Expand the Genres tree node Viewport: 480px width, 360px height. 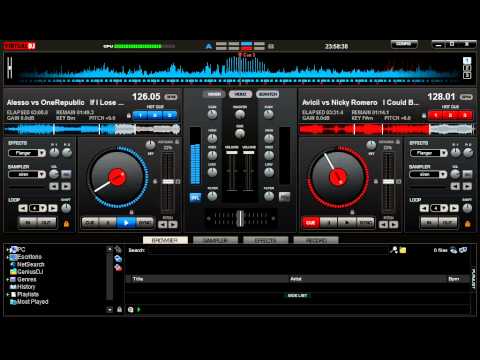pyautogui.click(x=8, y=279)
